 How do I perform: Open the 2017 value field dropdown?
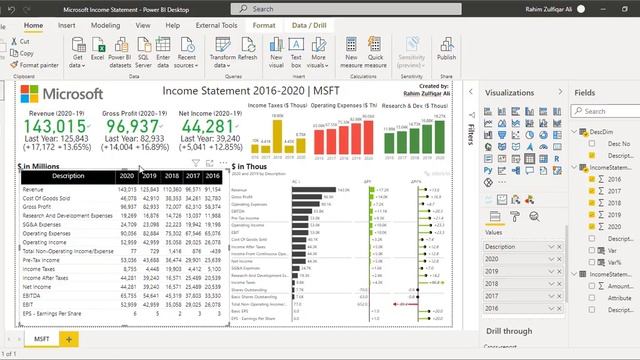(x=551, y=296)
